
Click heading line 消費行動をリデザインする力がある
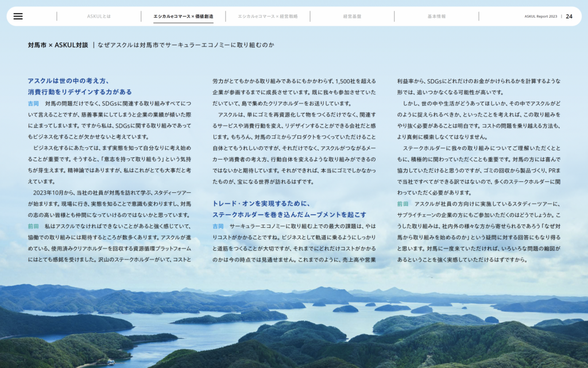pyautogui.click(x=80, y=92)
